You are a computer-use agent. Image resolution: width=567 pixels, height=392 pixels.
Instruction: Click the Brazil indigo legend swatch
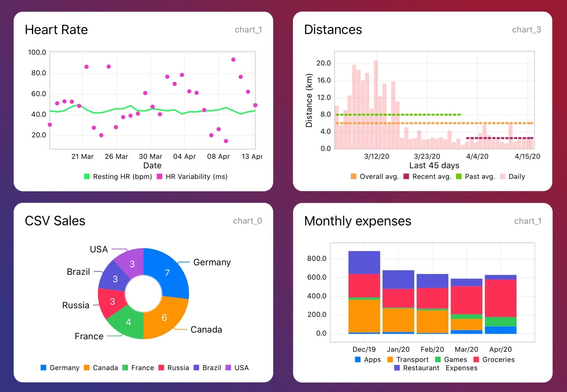(x=196, y=368)
